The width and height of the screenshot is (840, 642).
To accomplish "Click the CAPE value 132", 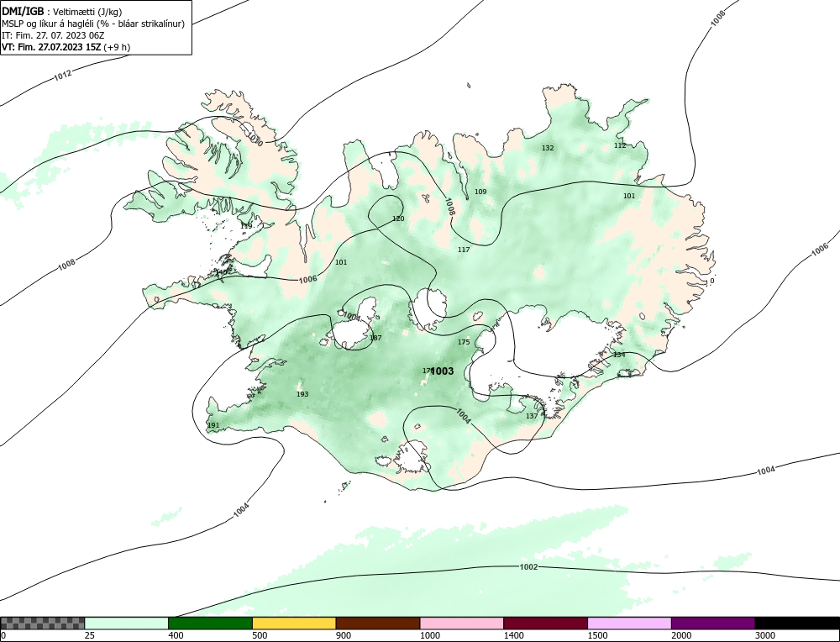I will coord(548,148).
